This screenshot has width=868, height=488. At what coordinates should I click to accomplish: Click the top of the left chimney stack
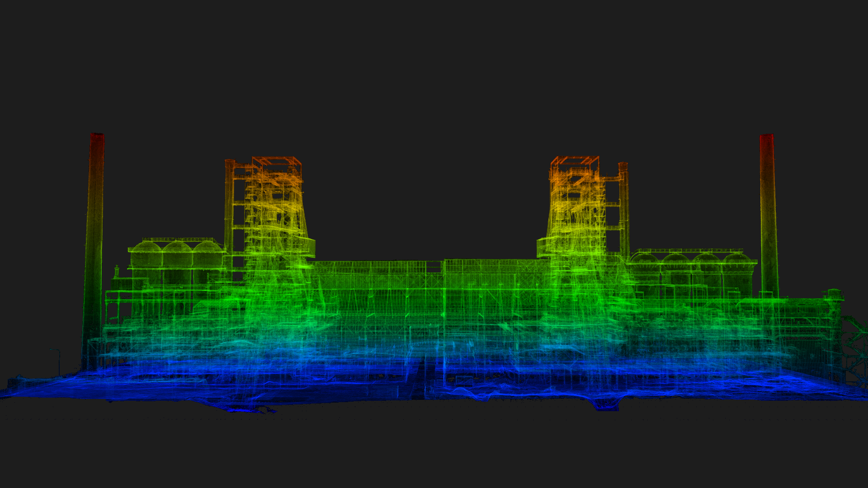point(97,137)
